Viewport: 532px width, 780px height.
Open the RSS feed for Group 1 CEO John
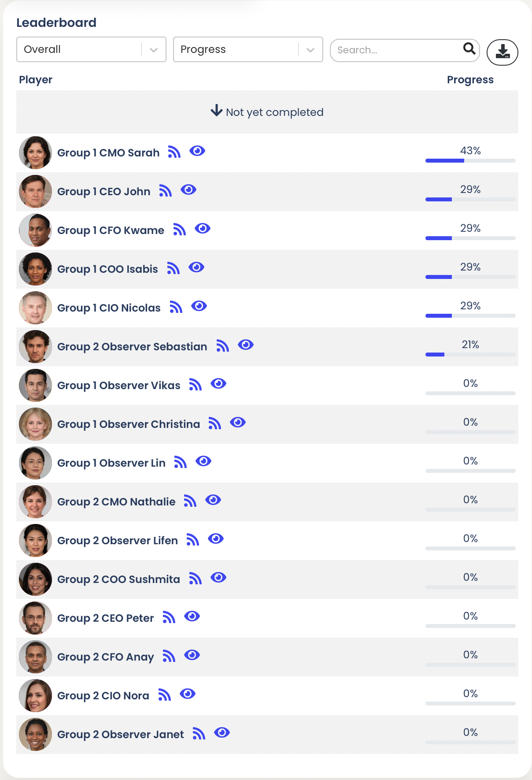coord(165,191)
